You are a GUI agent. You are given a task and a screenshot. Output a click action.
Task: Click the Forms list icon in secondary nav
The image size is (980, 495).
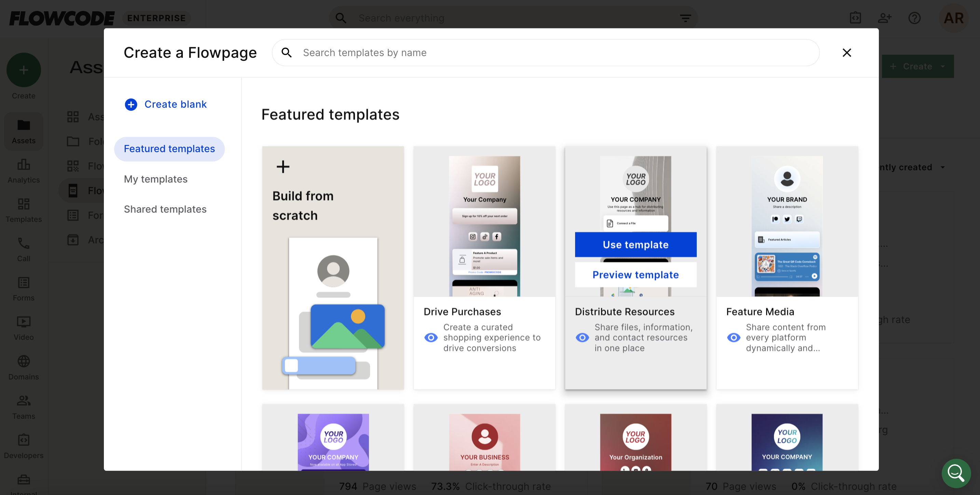[73, 215]
